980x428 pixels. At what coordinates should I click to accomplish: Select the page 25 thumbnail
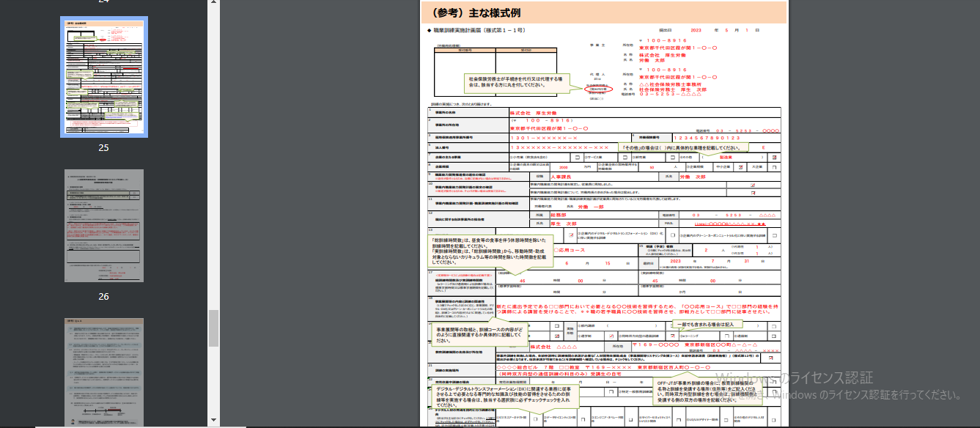pos(103,77)
